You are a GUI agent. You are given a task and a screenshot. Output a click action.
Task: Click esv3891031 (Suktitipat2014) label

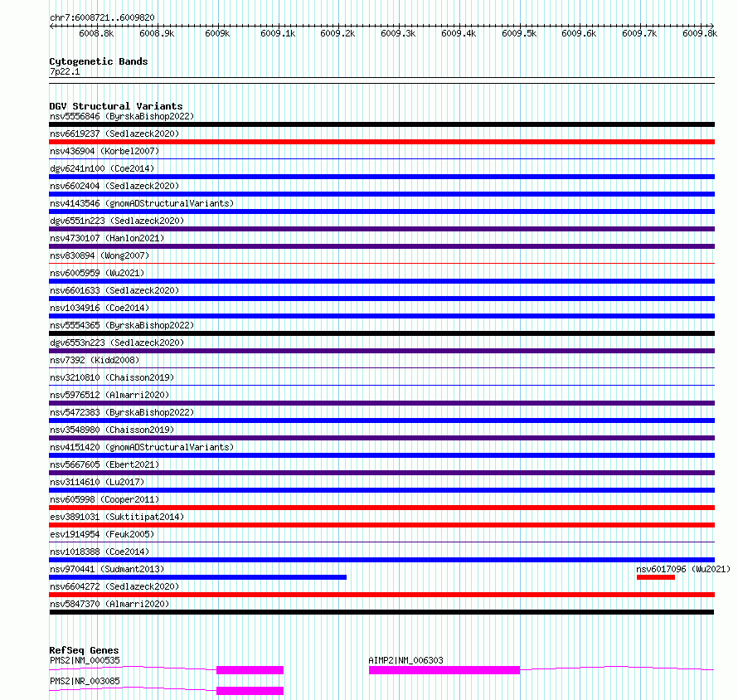[117, 517]
